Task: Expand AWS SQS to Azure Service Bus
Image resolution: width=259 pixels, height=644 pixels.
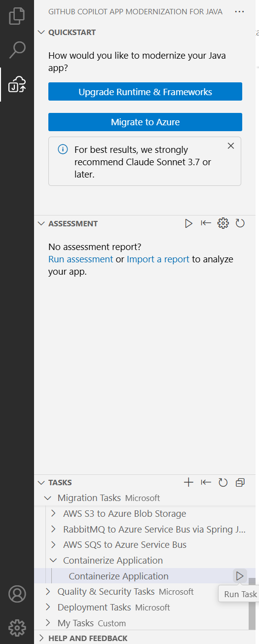Action: [x=53, y=545]
